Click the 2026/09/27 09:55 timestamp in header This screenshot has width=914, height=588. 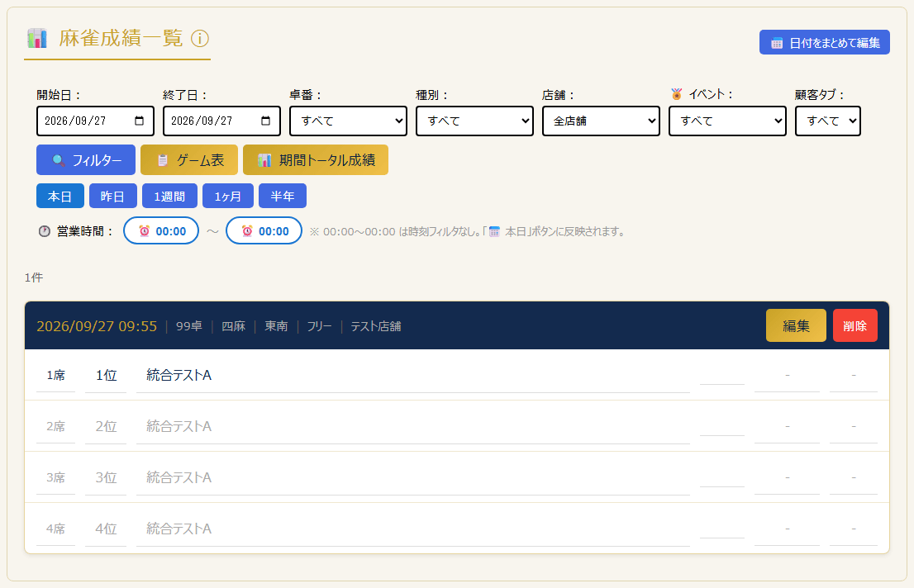[97, 326]
